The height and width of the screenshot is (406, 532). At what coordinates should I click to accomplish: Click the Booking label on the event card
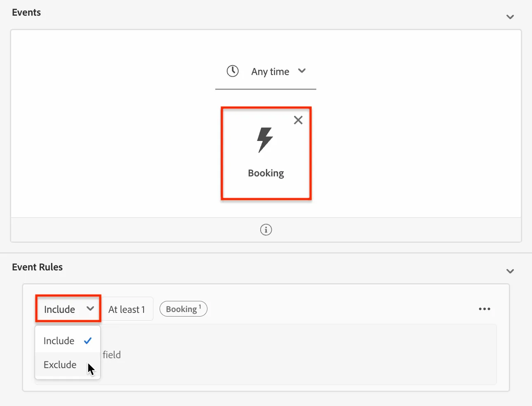pyautogui.click(x=266, y=173)
